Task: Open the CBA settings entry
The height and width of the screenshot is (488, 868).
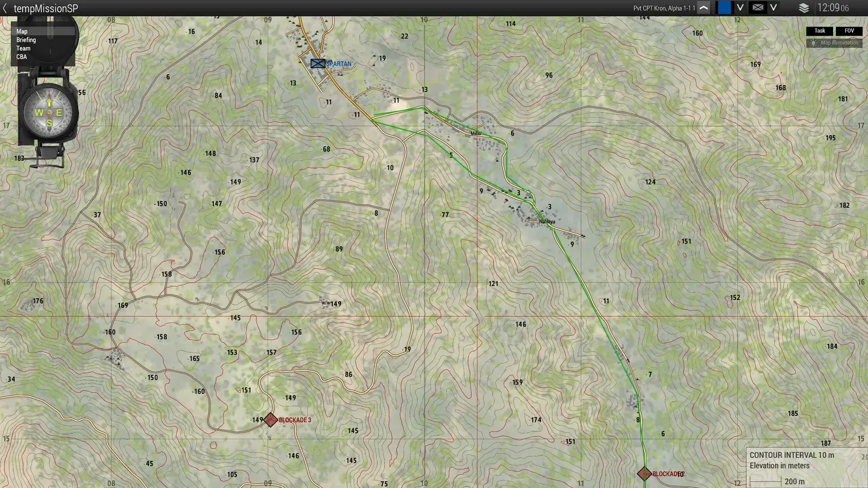Action: tap(21, 56)
